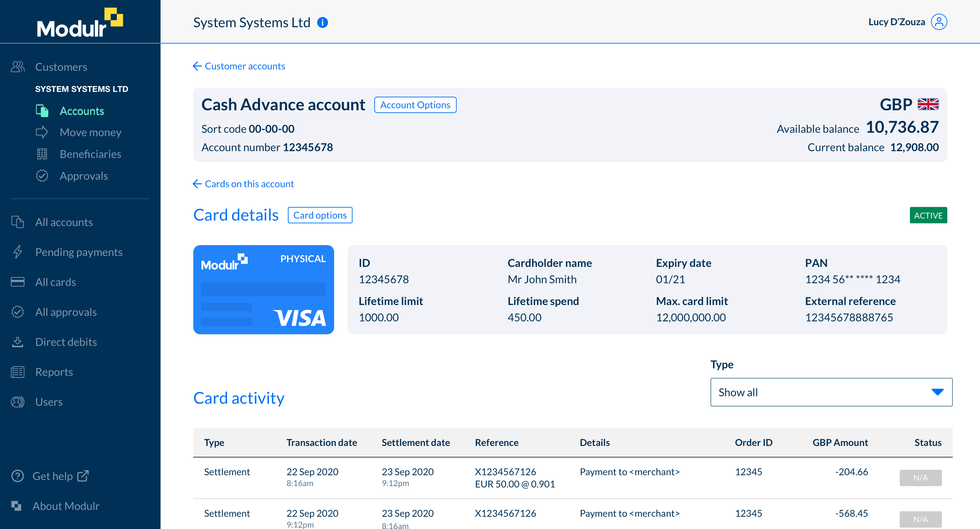Click the All cards icon in sidebar
980x529 pixels.
[18, 282]
